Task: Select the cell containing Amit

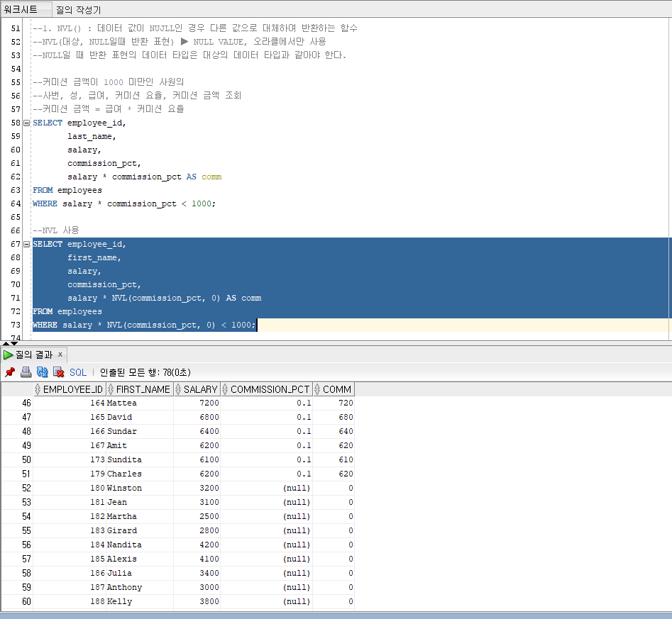Action: pyautogui.click(x=139, y=445)
